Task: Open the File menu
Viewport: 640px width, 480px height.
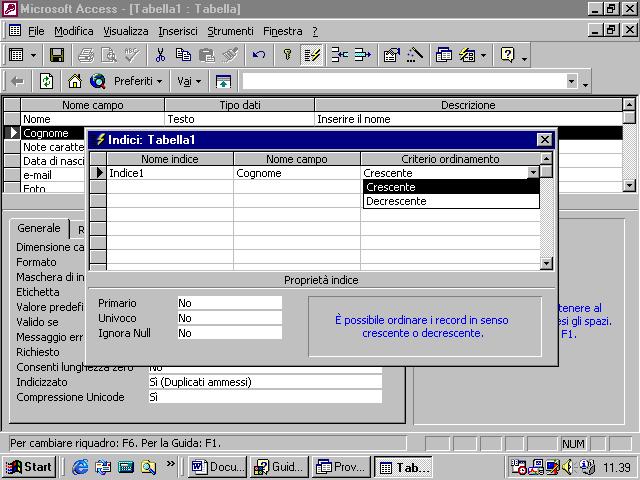Action: click(36, 31)
